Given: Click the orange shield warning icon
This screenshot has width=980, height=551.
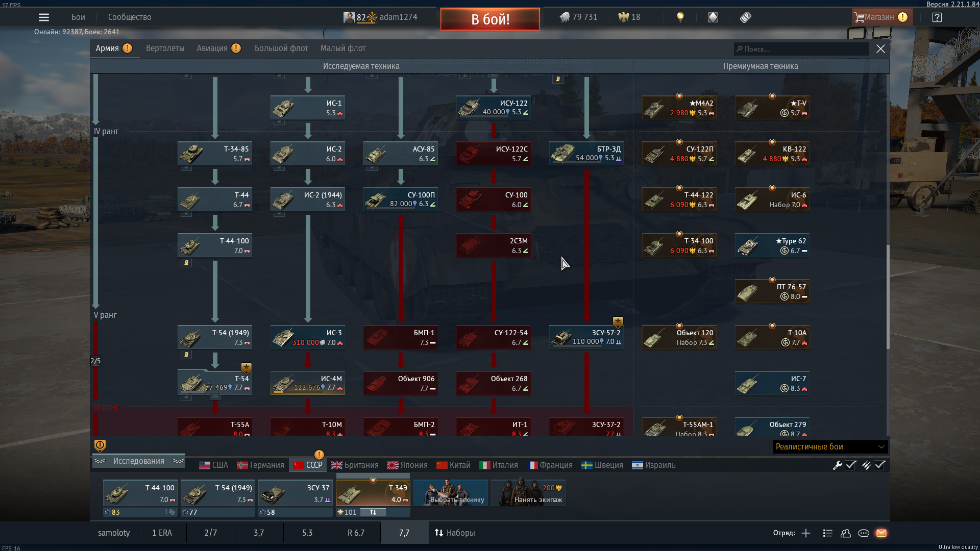Looking at the screenshot, I should tap(100, 446).
